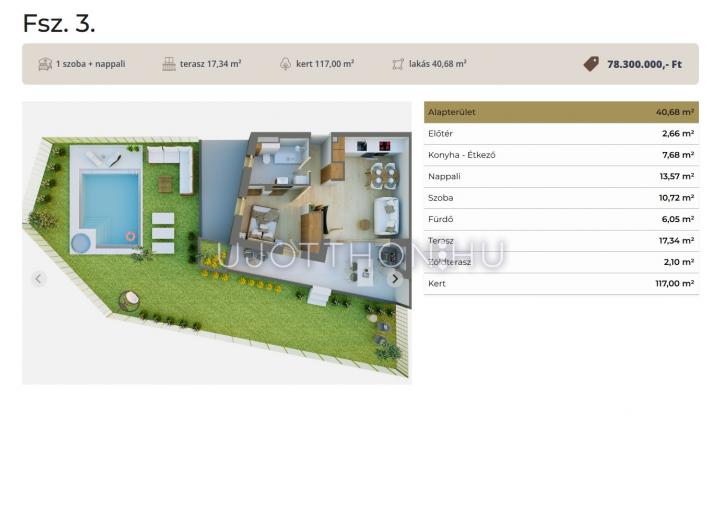This screenshot has width=720, height=510.
Task: Click the Konyha - Étkező table row
Action: click(x=560, y=155)
